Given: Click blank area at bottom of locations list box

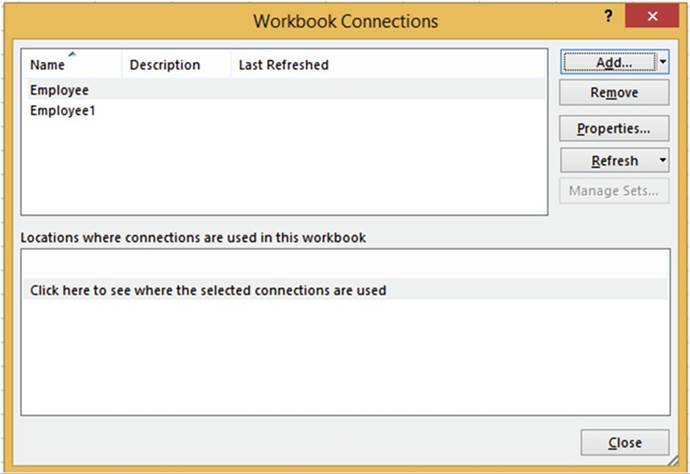Looking at the screenshot, I should pos(345,380).
